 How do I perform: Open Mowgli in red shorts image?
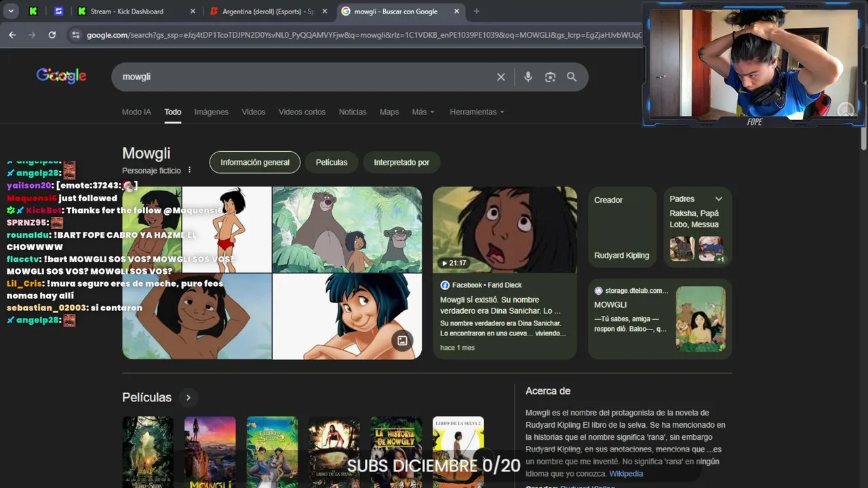226,230
